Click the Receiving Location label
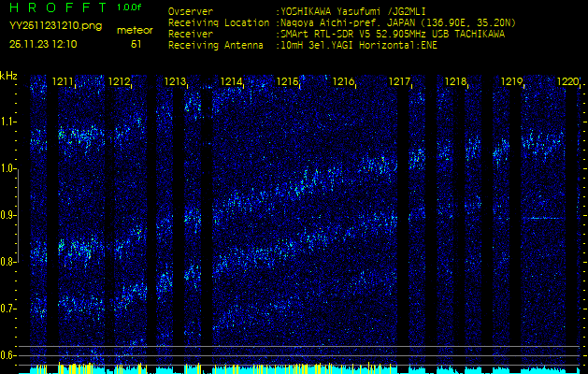This screenshot has width=588, height=374. coord(219,22)
